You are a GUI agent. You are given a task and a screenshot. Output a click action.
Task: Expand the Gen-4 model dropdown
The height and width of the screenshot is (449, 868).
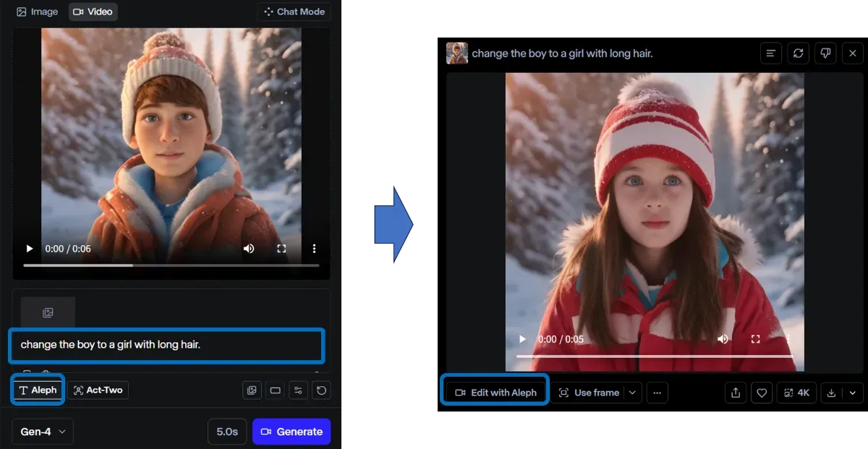coord(43,432)
